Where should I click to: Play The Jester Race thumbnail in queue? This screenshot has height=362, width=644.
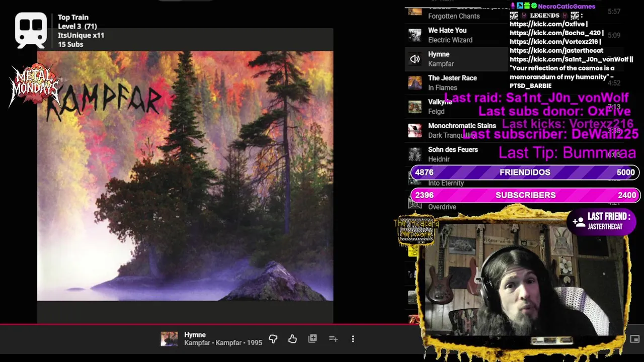(x=415, y=82)
